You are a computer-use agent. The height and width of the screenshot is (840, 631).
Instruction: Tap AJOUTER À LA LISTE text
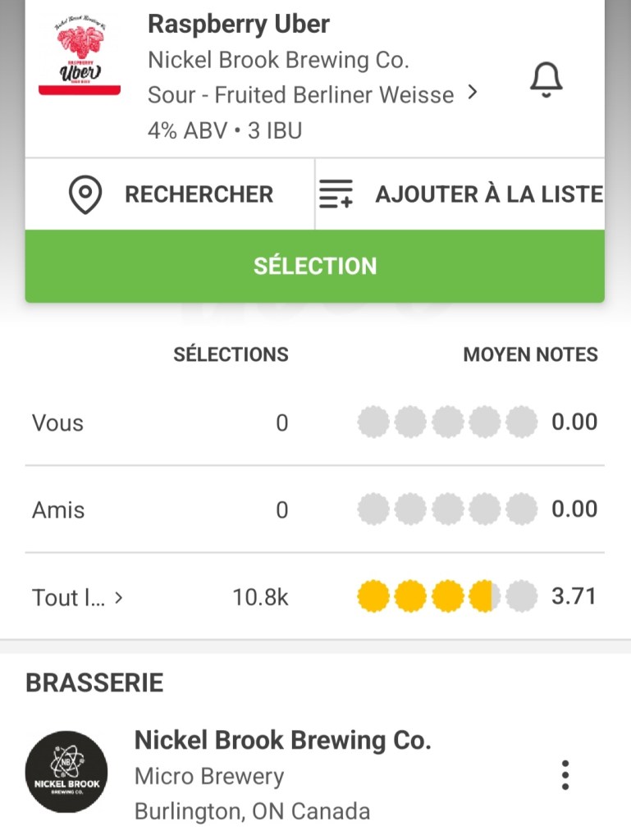pos(489,194)
